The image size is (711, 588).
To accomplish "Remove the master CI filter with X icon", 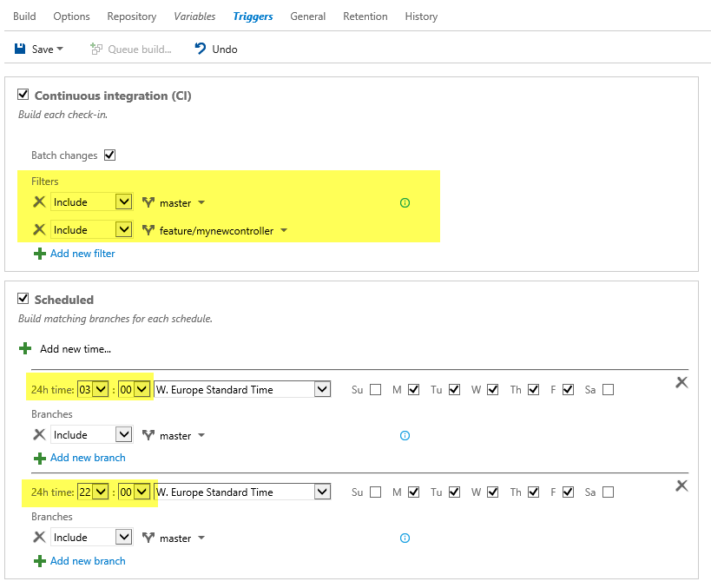I will point(39,202).
